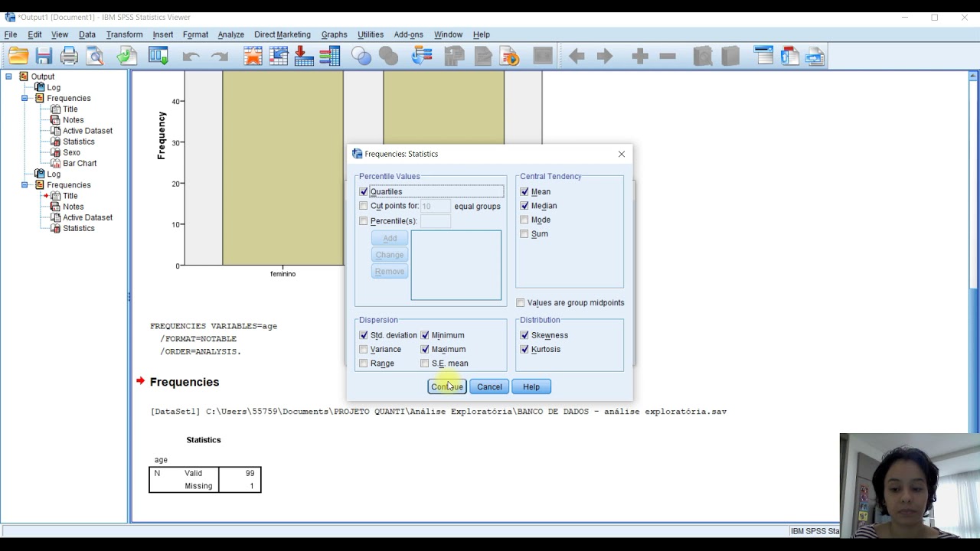This screenshot has width=980, height=551.
Task: Collapse the Output root node in outline
Action: (9, 77)
